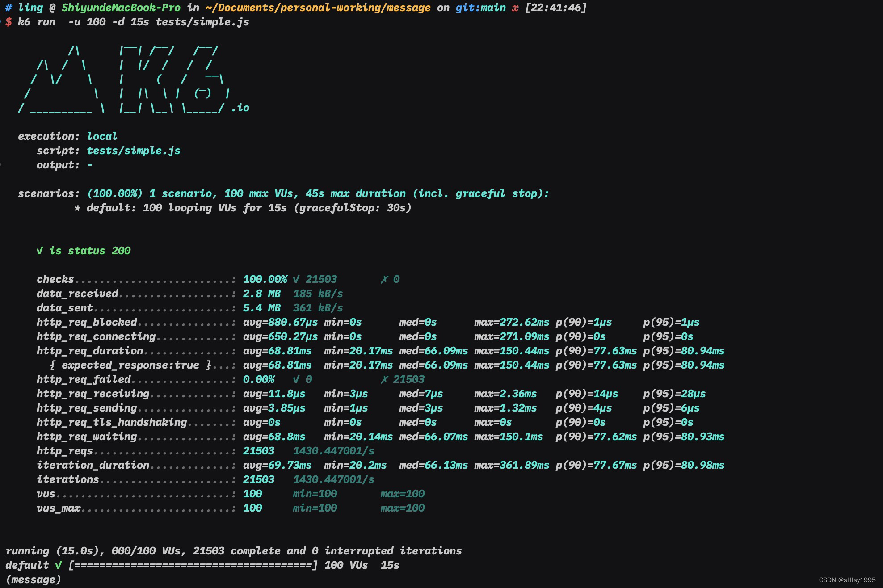Click '✗ 21503' in http_req_failed row
This screenshot has width=883, height=588.
pos(402,379)
